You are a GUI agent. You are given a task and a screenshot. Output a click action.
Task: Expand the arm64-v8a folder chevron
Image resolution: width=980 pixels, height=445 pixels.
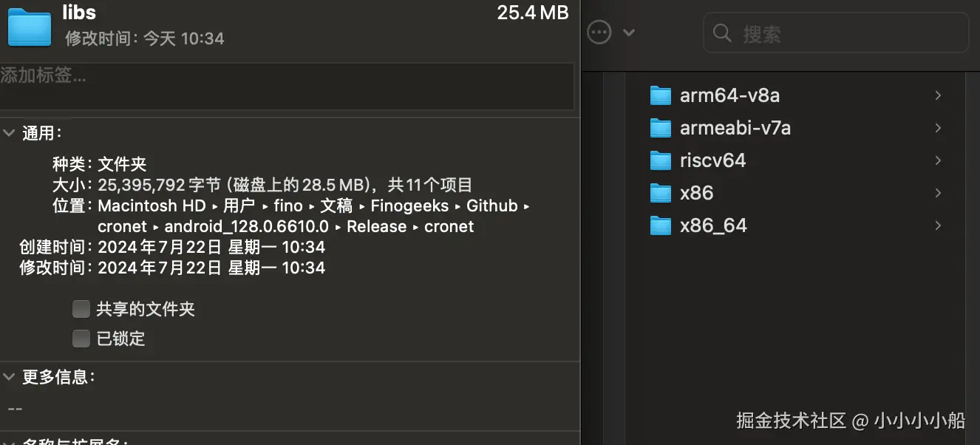pos(938,95)
